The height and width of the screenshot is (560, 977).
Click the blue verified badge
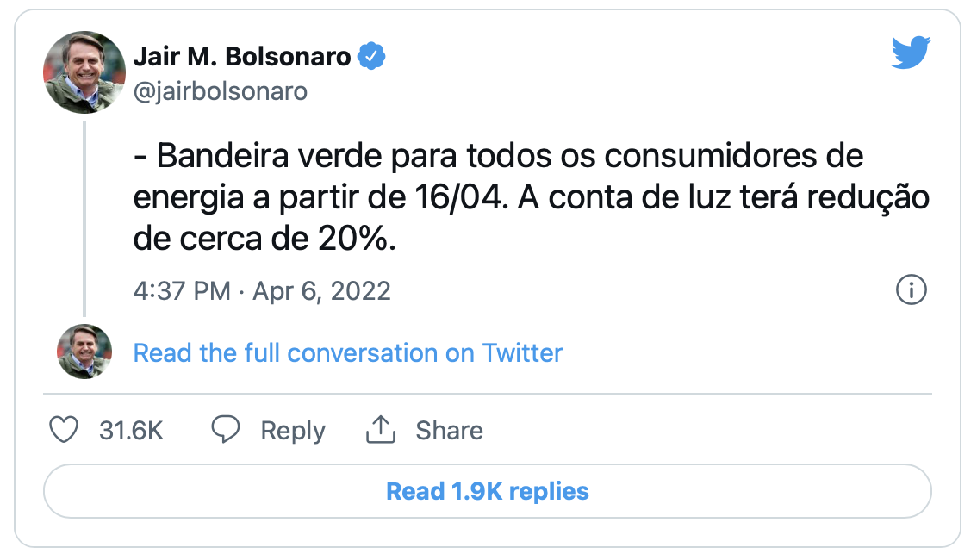371,57
